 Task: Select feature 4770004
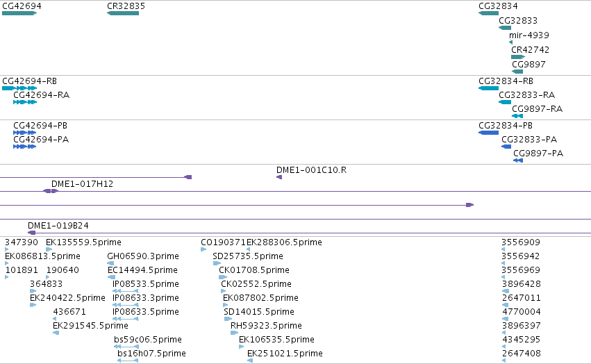pyautogui.click(x=506, y=319)
